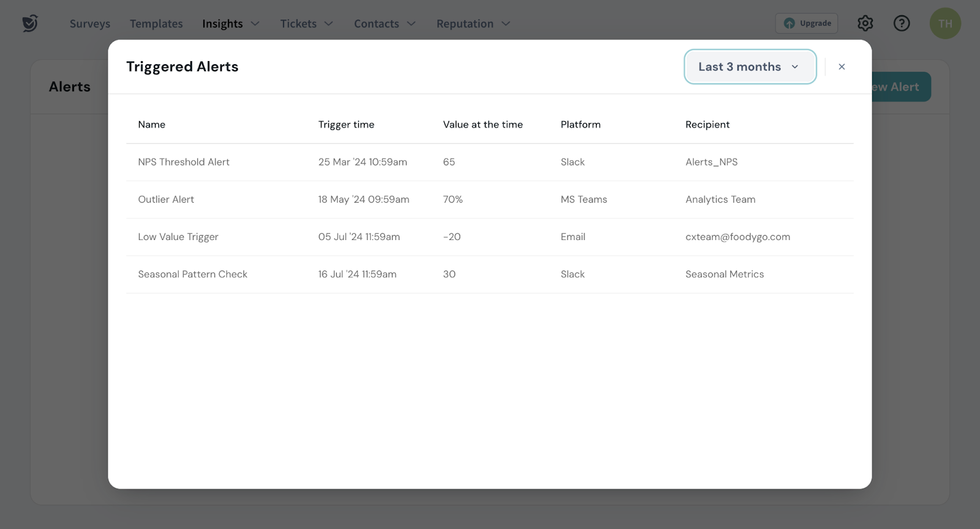Click the cxteam@foodygo.com recipient
Viewport: 980px width, 529px height.
[x=737, y=237]
